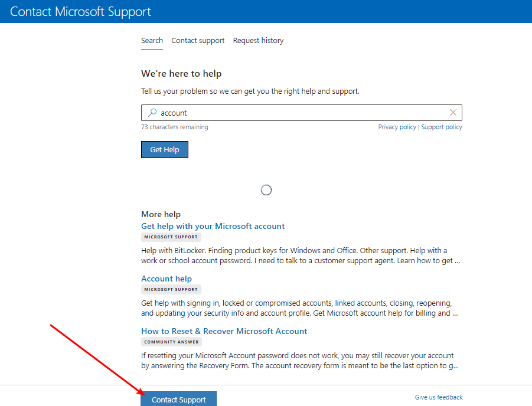Image resolution: width=532 pixels, height=406 pixels.
Task: Click the Microsoft Support badge under 'Get help with your Microsoft account'
Action: pyautogui.click(x=171, y=237)
